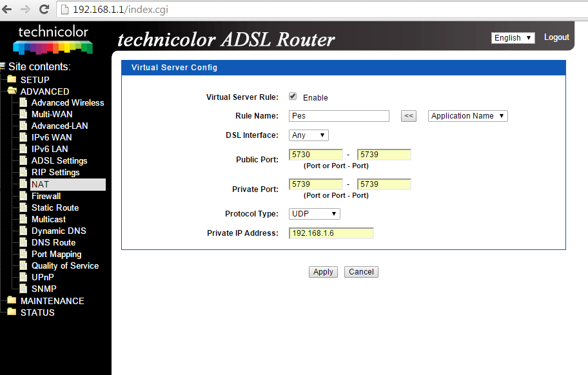The height and width of the screenshot is (375, 588).
Task: Open the DSL Interface Any dropdown
Action: click(x=308, y=135)
